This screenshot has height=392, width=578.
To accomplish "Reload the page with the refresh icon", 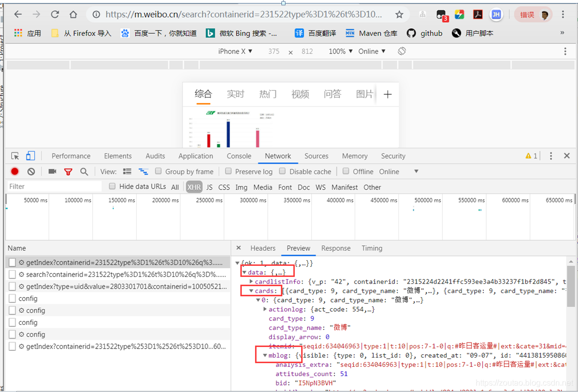I will [55, 15].
